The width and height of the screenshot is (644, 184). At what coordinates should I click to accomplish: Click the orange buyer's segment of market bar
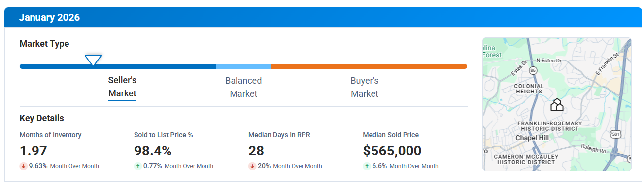pyautogui.click(x=369, y=66)
